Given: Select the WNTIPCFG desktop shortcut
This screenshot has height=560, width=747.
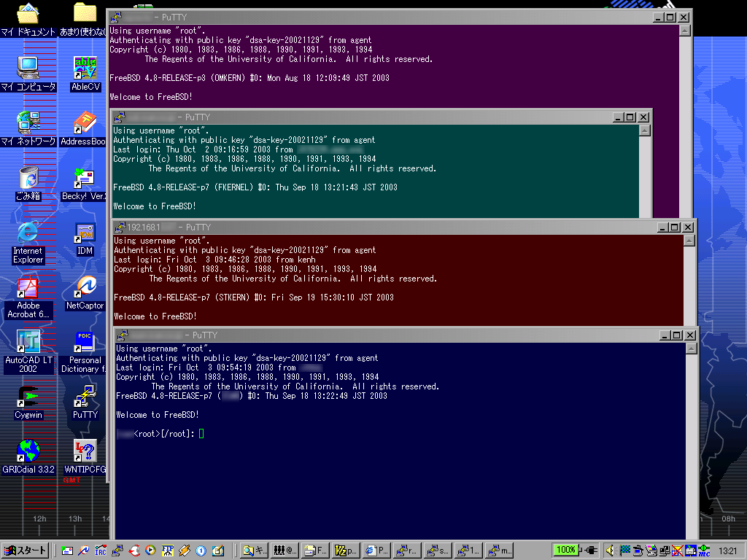Looking at the screenshot, I should coord(85,451).
